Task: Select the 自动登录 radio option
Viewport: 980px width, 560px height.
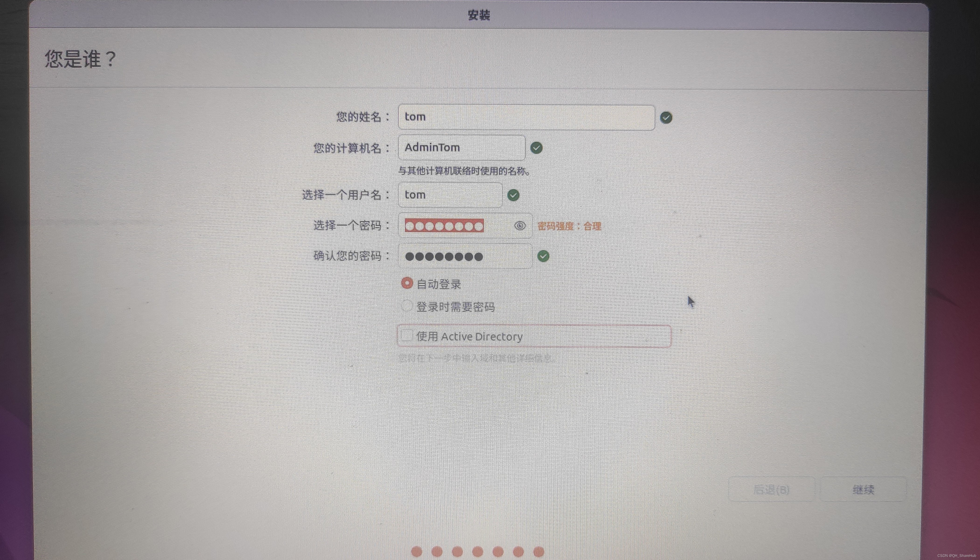Action: pyautogui.click(x=407, y=283)
